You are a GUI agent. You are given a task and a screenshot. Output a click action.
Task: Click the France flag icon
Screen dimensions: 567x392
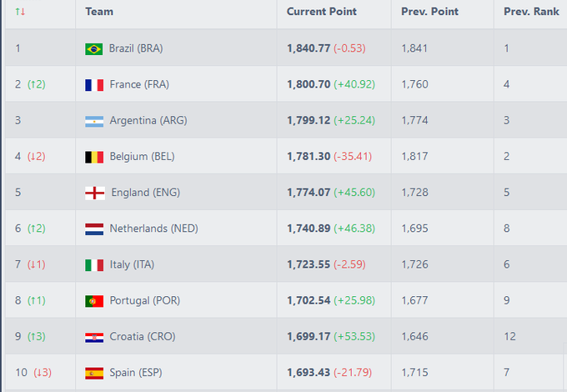[x=94, y=85]
